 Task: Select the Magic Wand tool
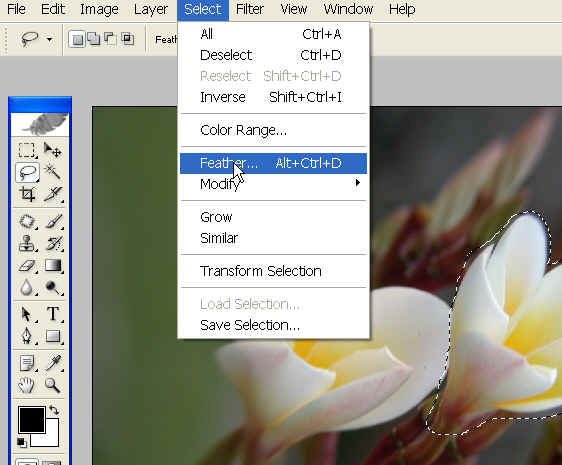[53, 172]
